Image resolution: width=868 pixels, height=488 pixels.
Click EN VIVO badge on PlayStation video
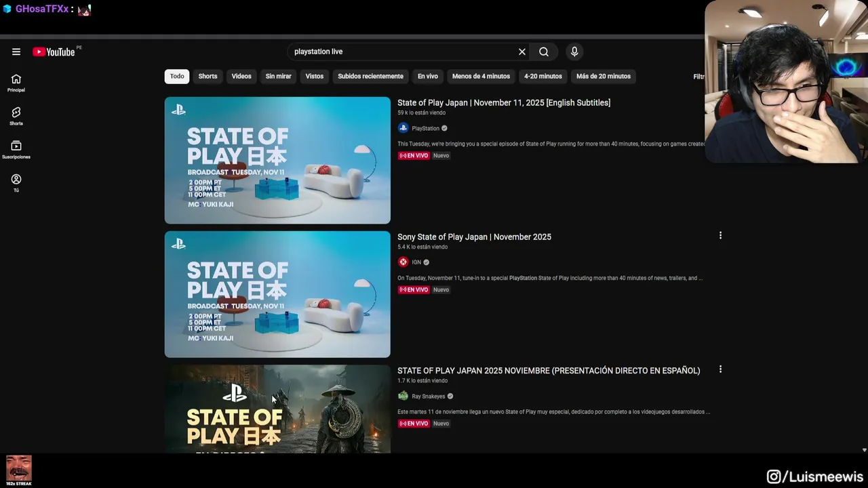(x=414, y=156)
